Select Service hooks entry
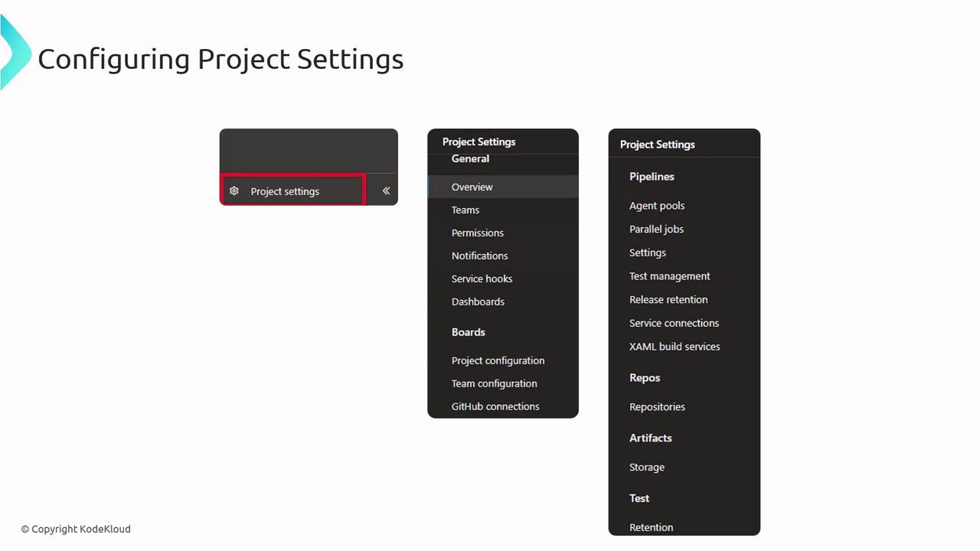The image size is (980, 551). (482, 279)
